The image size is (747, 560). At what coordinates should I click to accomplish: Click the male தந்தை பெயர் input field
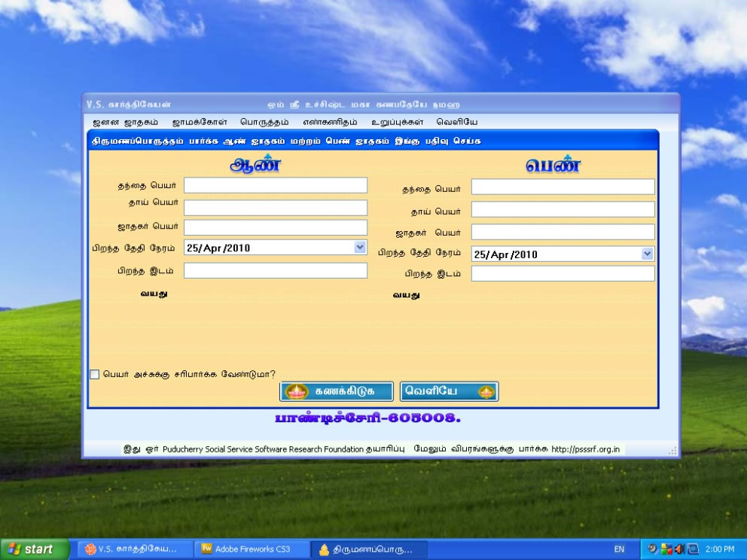tap(276, 185)
